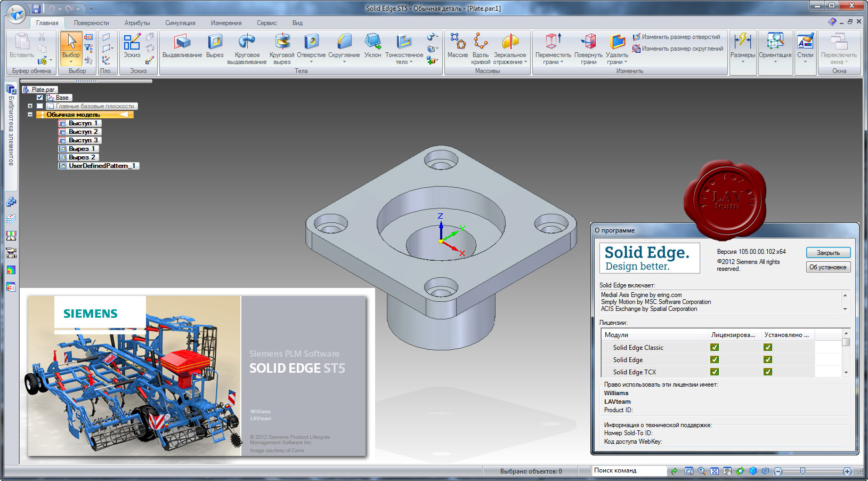Image resolution: width=868 pixels, height=481 pixels.
Task: Activate the Выбор (Select) arrow tool
Action: 71,42
